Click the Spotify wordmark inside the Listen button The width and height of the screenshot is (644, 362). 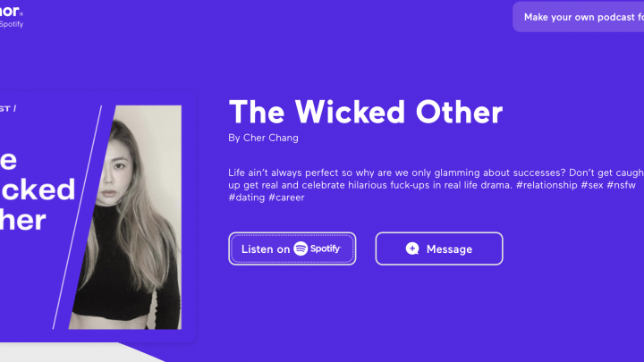click(x=326, y=248)
